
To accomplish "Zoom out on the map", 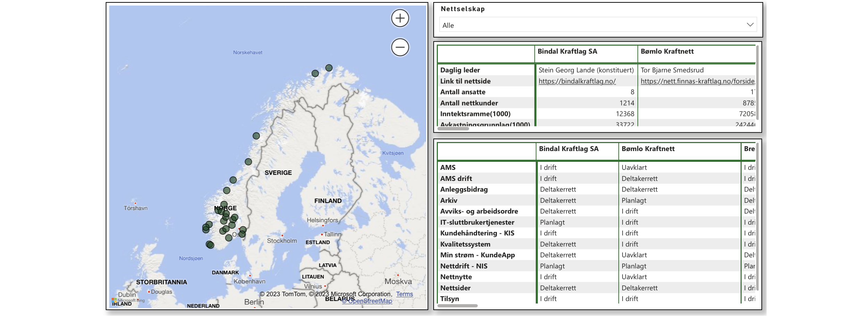I will coord(400,47).
